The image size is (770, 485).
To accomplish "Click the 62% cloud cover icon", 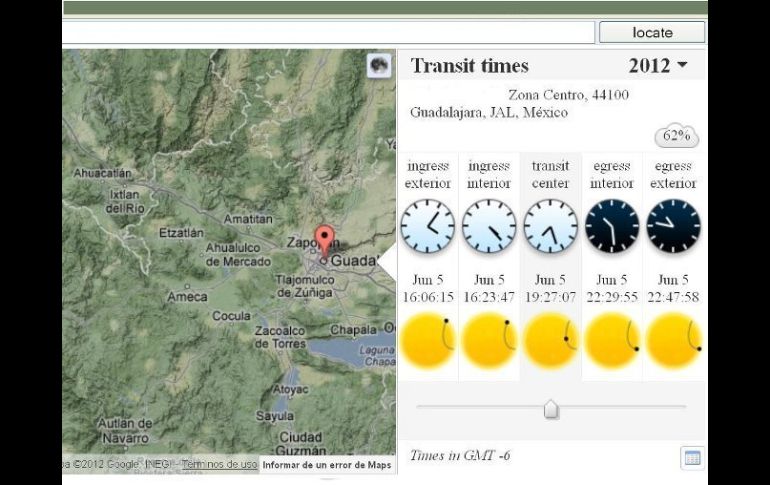I will pos(677,136).
